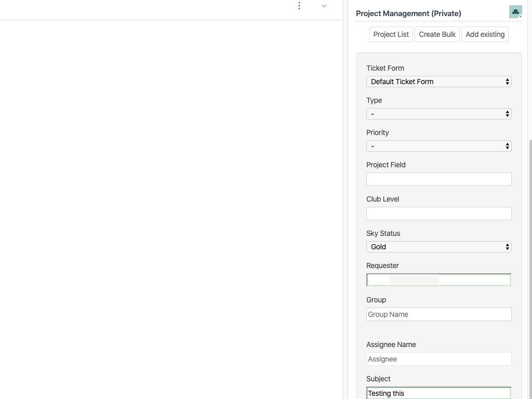Focus the Club Level text box
Viewport: 532px width, 399px height.
438,214
